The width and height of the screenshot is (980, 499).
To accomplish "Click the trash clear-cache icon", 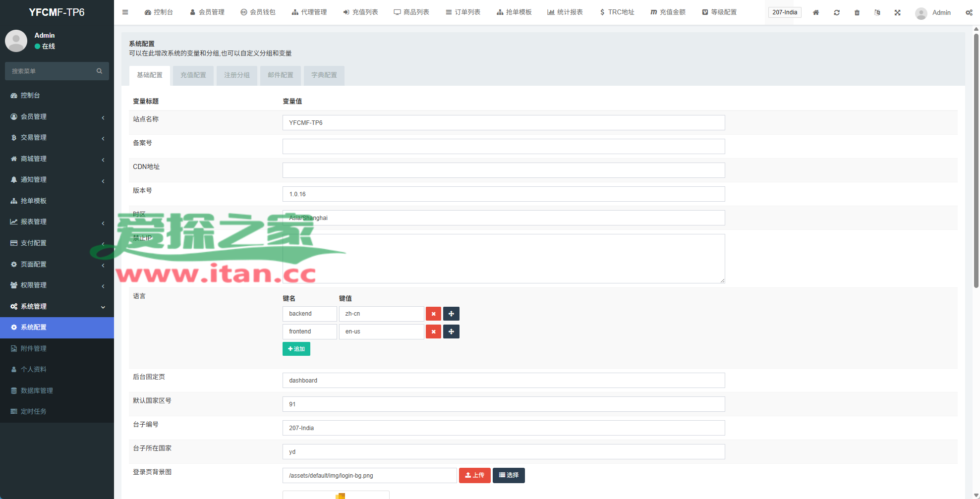I will point(857,12).
